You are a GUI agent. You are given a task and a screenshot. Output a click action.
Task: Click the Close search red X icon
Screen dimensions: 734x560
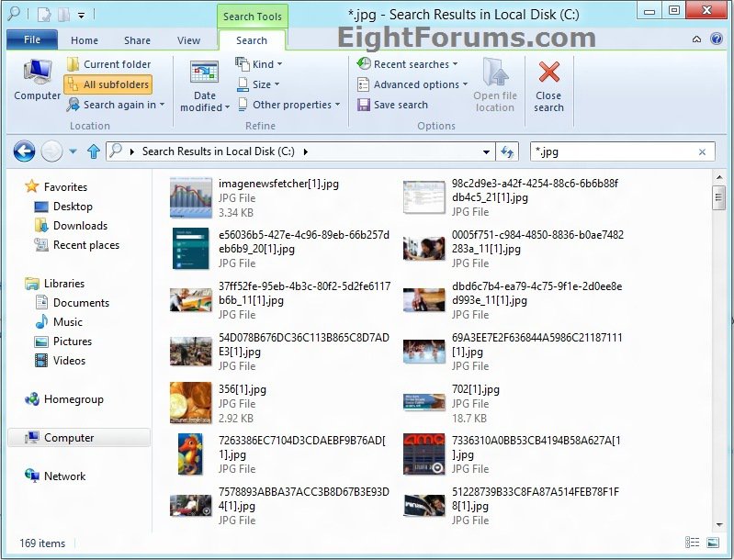point(549,73)
